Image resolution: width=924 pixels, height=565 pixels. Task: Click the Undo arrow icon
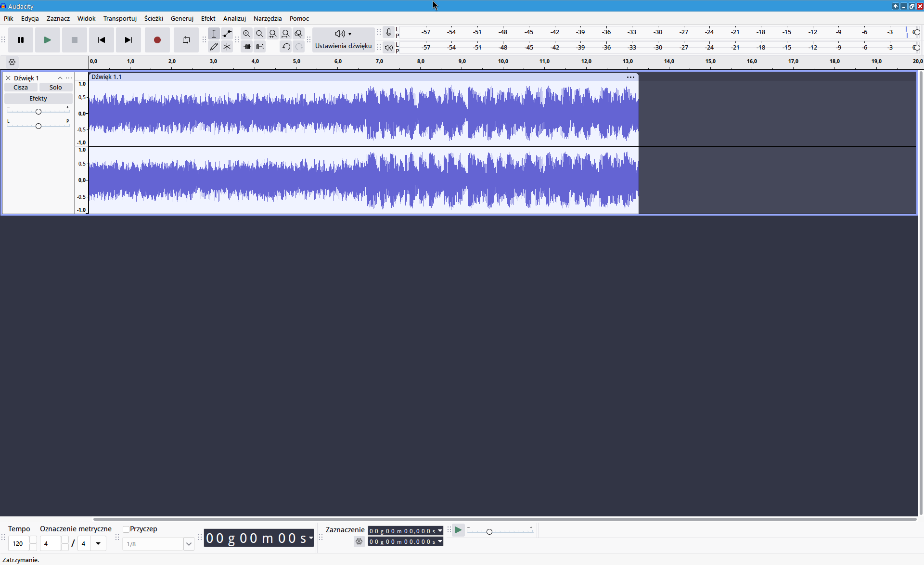[x=286, y=47]
